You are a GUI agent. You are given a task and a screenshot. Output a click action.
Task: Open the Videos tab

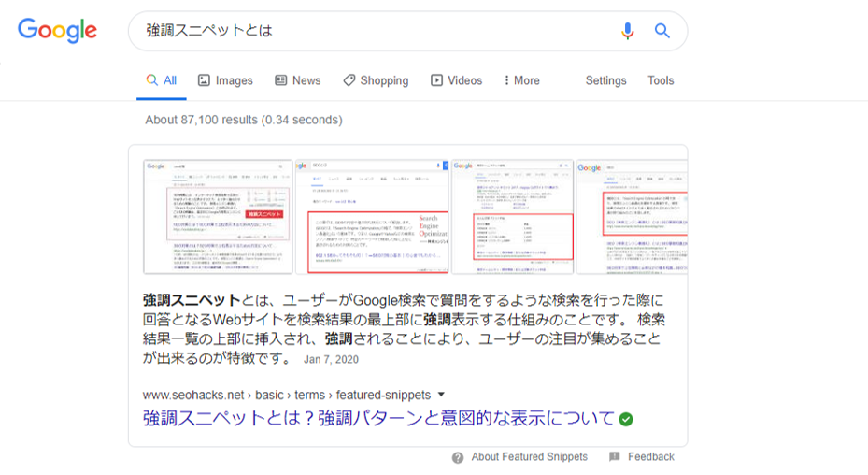[456, 81]
